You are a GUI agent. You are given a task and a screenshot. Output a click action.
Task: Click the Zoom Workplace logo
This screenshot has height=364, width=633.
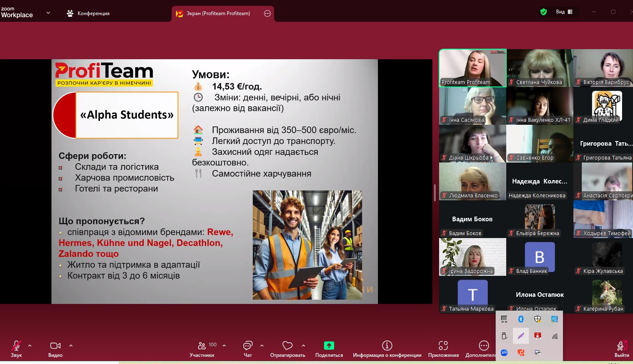17,13
